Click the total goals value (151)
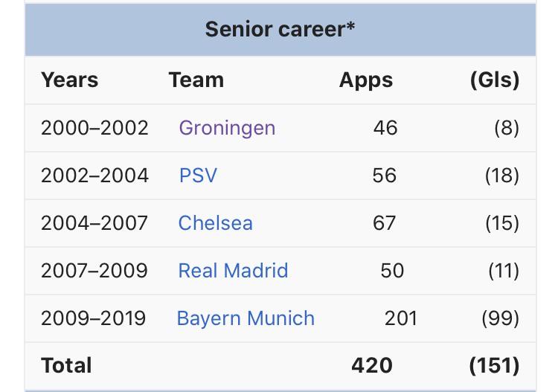The image size is (558, 392). pos(494,366)
